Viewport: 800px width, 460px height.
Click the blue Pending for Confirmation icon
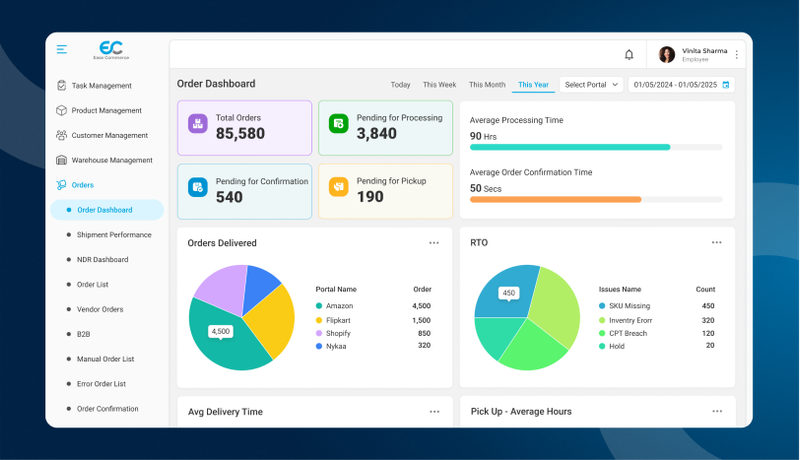pyautogui.click(x=198, y=187)
